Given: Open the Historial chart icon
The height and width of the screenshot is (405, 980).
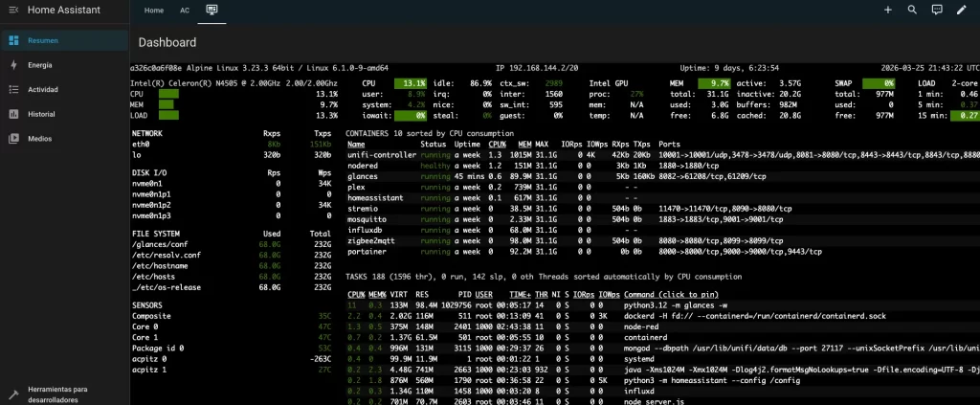Looking at the screenshot, I should [x=13, y=114].
